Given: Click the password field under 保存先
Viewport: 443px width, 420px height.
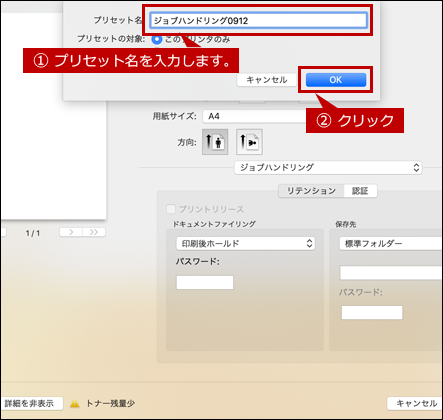Looking at the screenshot, I should [372, 313].
